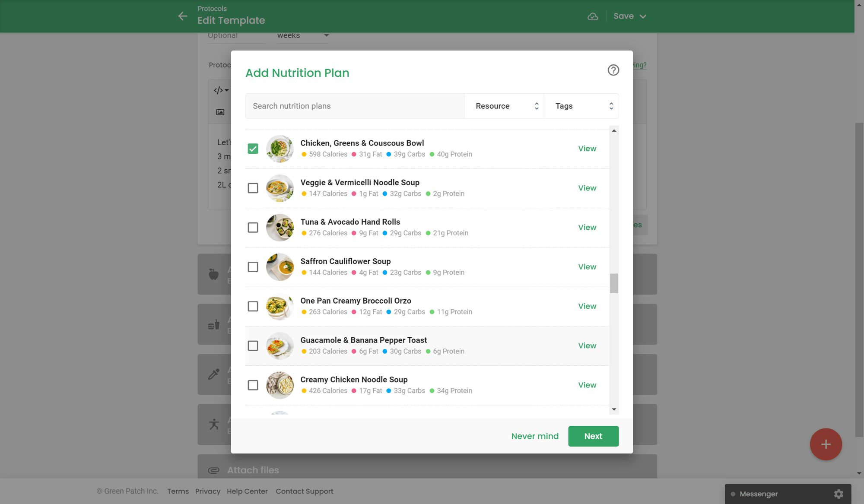Click the search nutrition plans input field
This screenshot has width=864, height=504.
click(355, 106)
